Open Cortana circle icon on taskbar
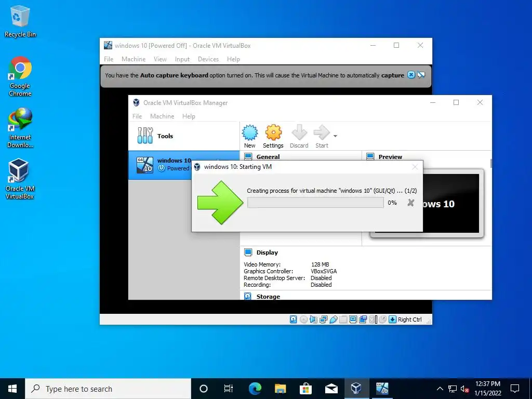 pos(204,389)
